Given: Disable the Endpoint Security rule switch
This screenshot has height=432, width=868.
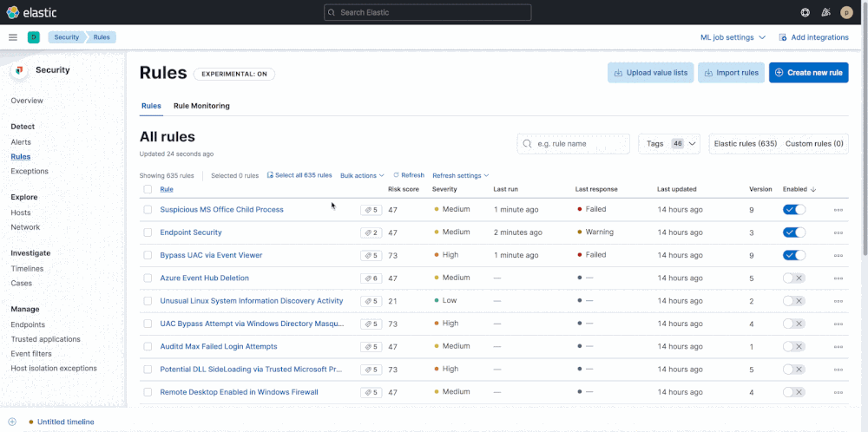Looking at the screenshot, I should click(794, 232).
